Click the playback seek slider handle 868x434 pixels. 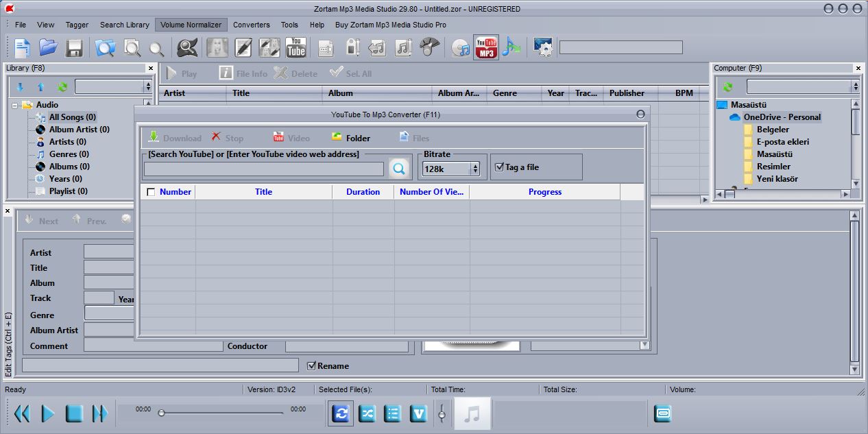[x=161, y=413]
